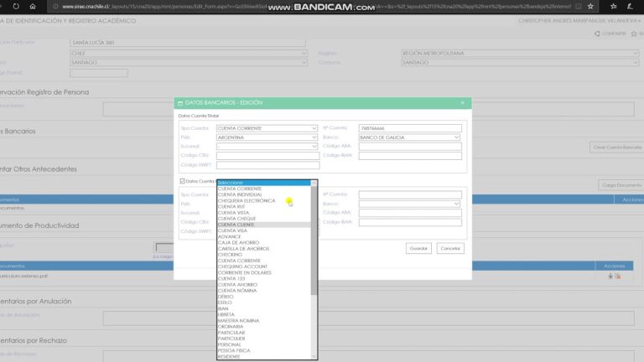Close the Datos Bancarios - Edición dialog
Viewport: 644px width, 362px height.
(463, 102)
